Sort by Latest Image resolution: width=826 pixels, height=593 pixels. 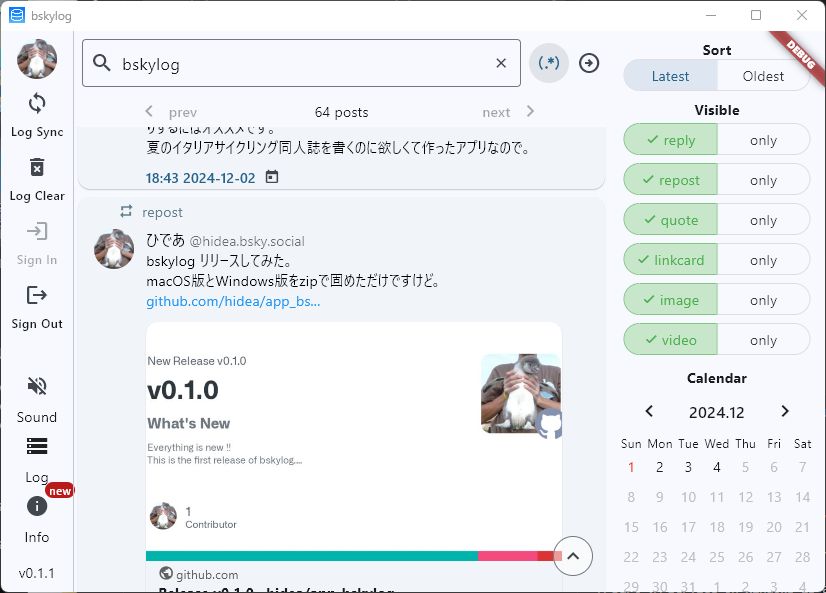point(670,76)
